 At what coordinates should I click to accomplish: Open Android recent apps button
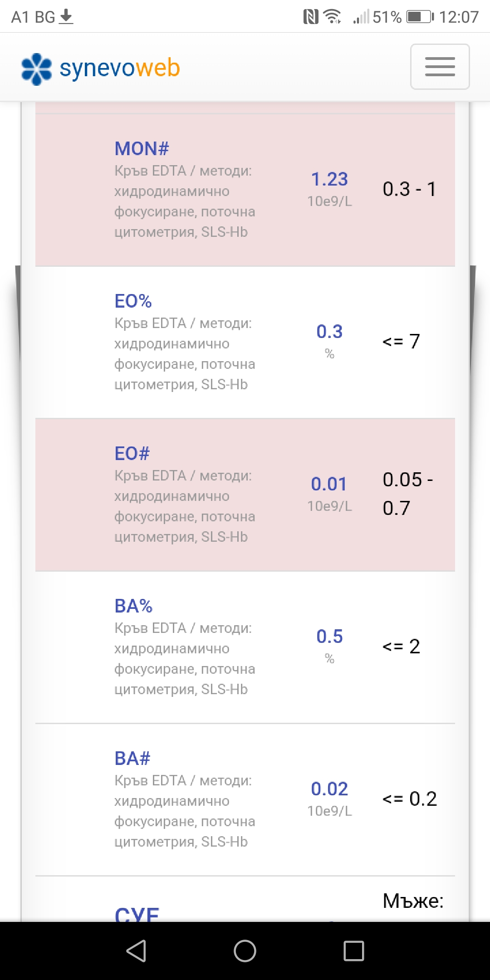pos(353,951)
